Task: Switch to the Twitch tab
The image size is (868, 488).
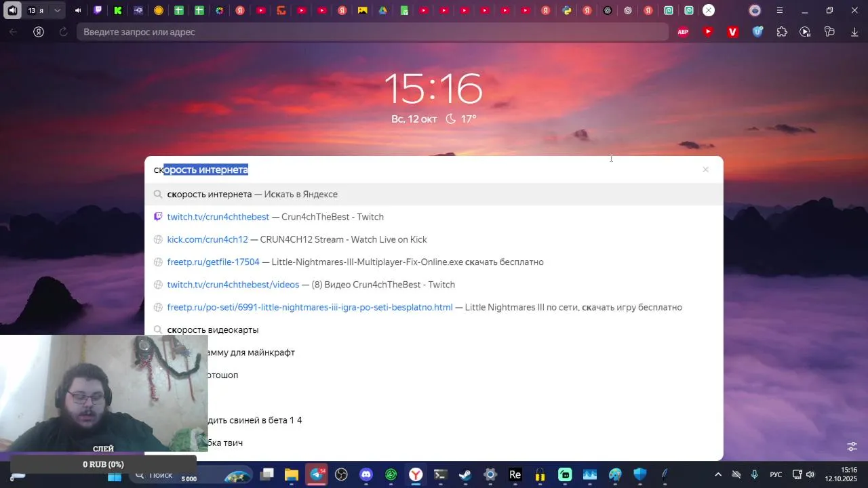Action: tap(98, 10)
